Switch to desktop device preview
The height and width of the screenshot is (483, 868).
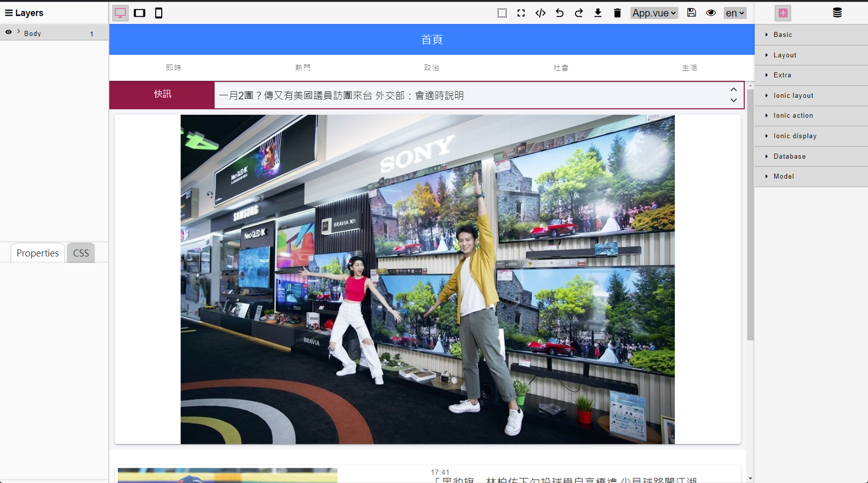coord(120,13)
